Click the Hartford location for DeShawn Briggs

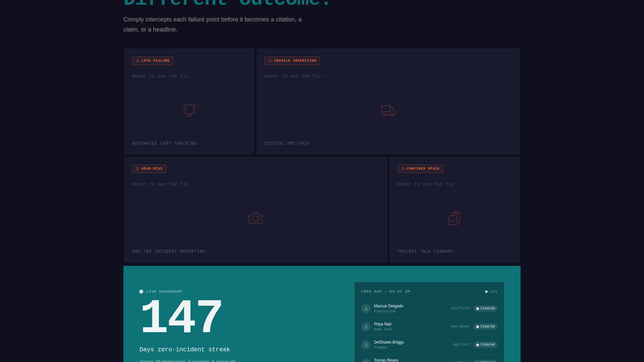[461, 345]
